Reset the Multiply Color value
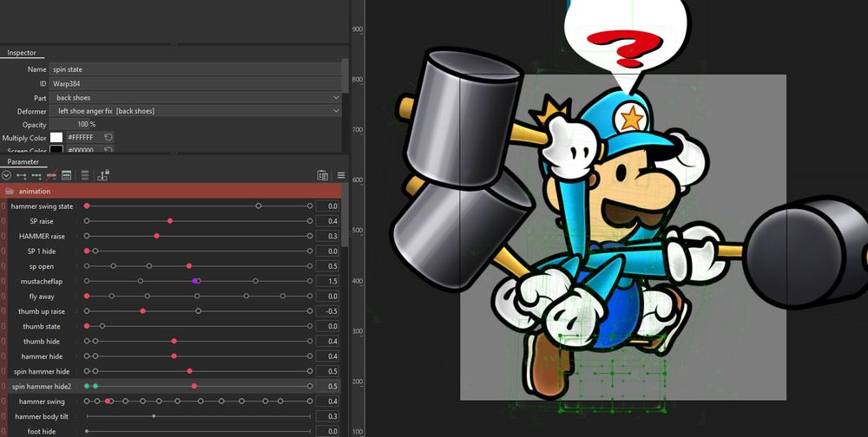Viewport: 868px width, 437px height. click(x=108, y=137)
